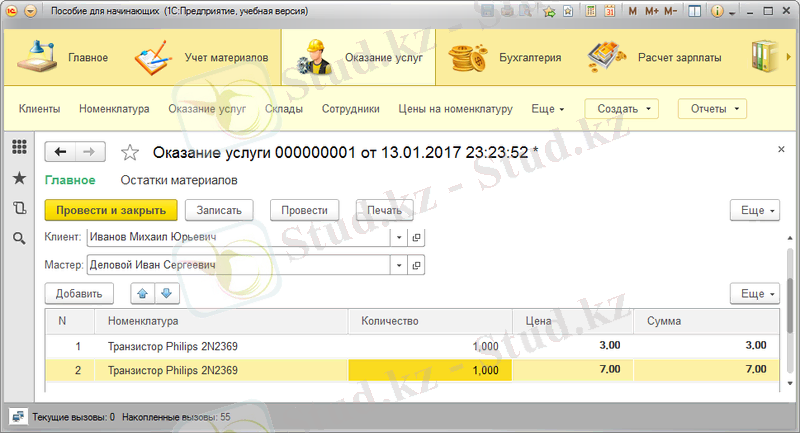Open Оказание услуг list in command bar
The image size is (800, 433).
(x=207, y=109)
